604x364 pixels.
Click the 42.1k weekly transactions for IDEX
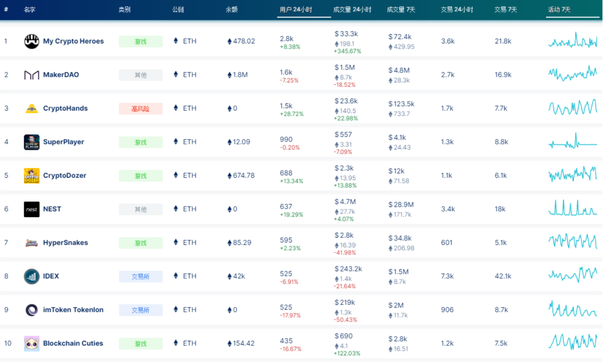coord(503,277)
